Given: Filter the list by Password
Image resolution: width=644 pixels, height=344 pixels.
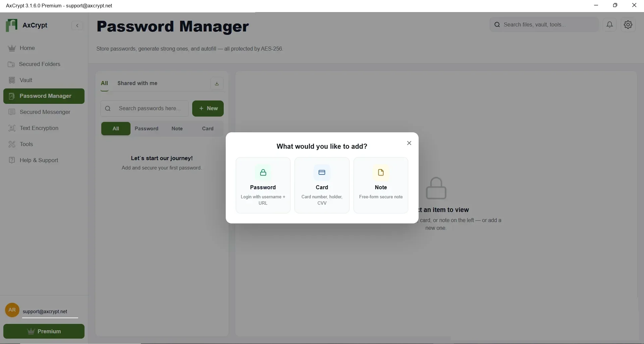Looking at the screenshot, I should [x=147, y=129].
